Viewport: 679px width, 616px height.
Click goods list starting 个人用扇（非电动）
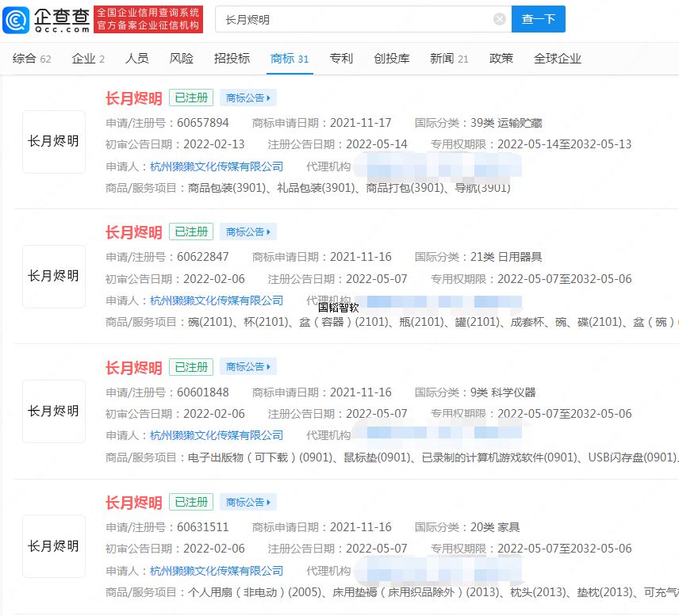click(433, 592)
